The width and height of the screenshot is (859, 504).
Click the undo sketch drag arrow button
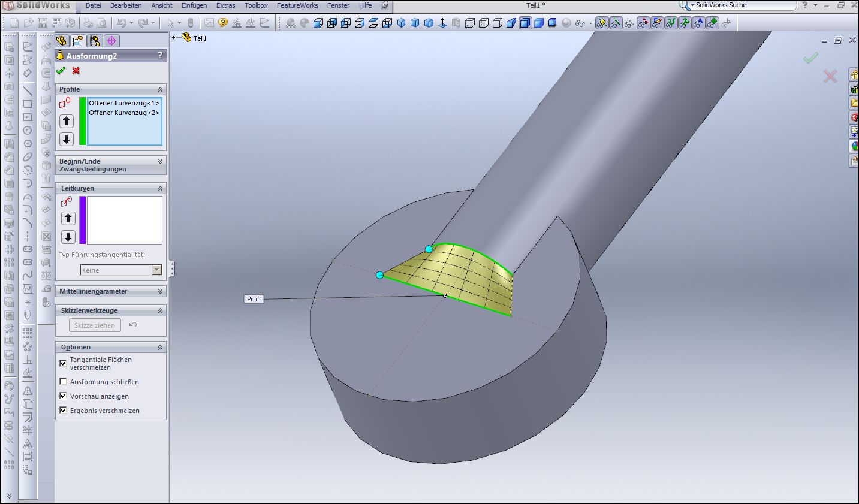coord(133,325)
